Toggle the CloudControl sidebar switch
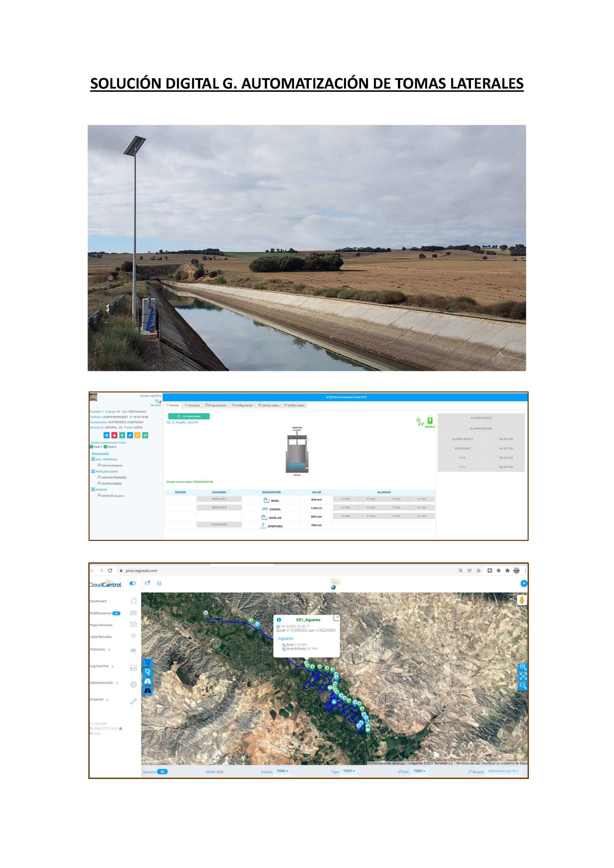Image resolution: width=614 pixels, height=868 pixels. point(132,583)
